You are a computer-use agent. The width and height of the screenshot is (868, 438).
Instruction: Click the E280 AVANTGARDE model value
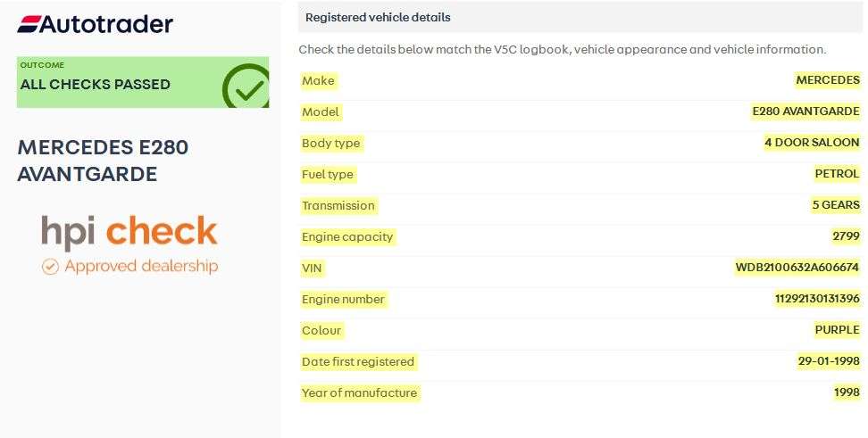pos(805,112)
